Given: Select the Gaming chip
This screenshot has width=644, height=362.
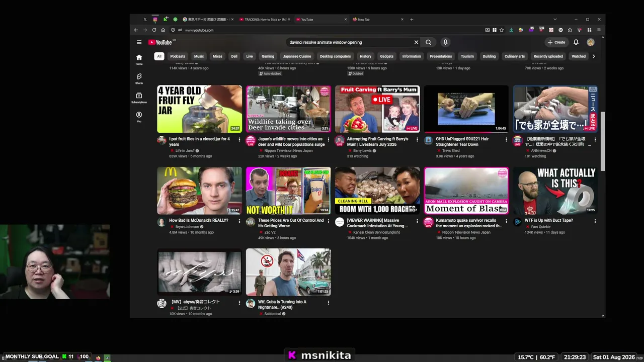Looking at the screenshot, I should 268,56.
